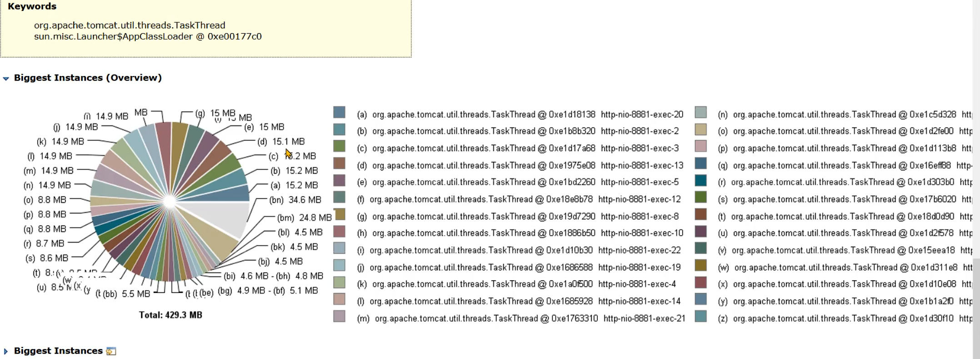Click legend swatch (j) for exec-19
980x359 pixels.
point(339,265)
